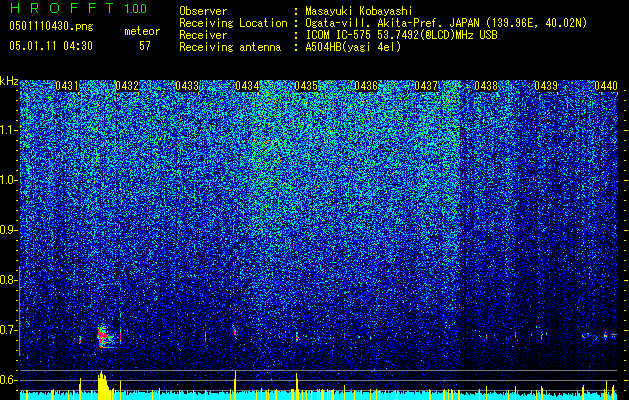Screen dimensions: 629x400
Task: Click the word meteor above the count
Action: point(142,31)
